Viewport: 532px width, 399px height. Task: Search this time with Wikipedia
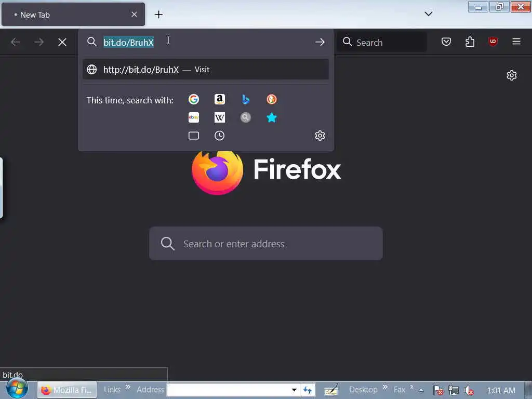coord(220,118)
